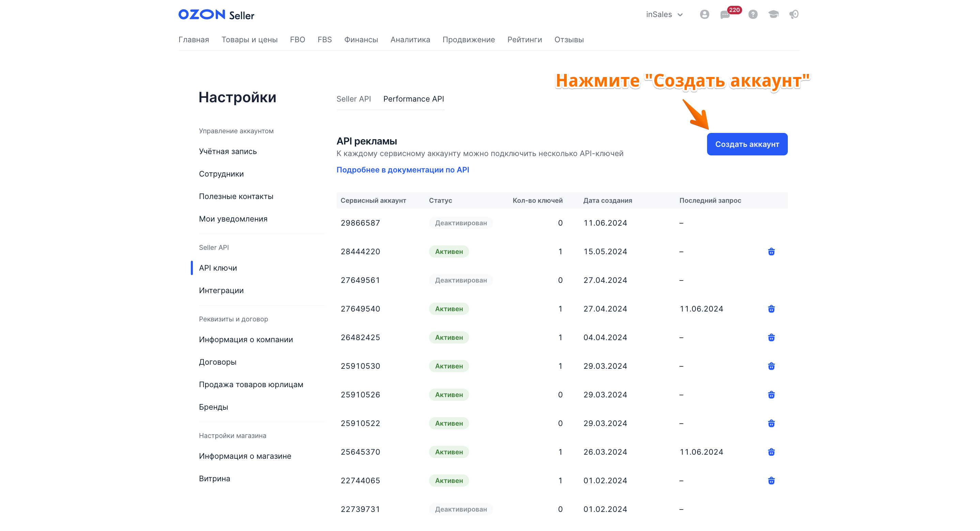Viewport: 980px width, 531px height.
Task: Open the Аналитика navigation menu
Action: tap(410, 40)
